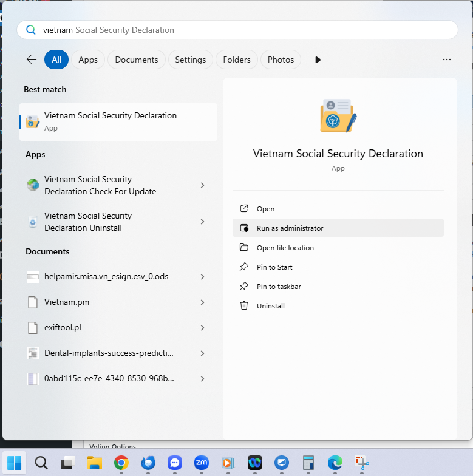Click the large app icon in the details pane
Viewport: 473px width, 476px height.
(338, 115)
